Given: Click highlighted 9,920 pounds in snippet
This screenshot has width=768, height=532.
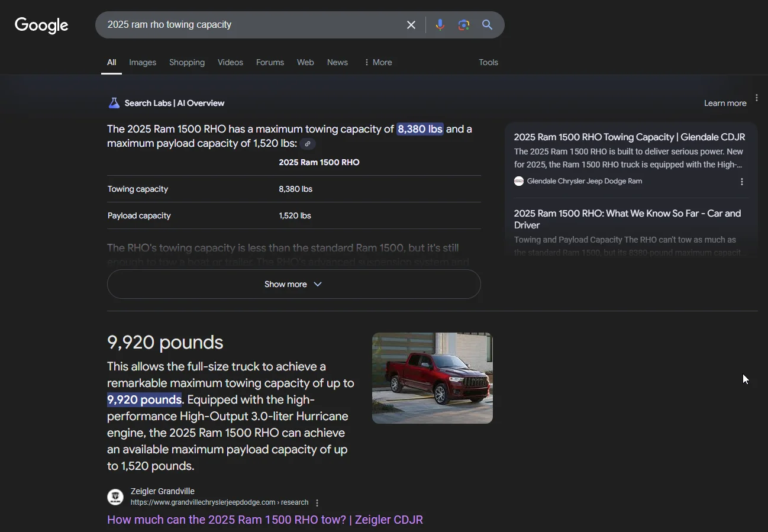Looking at the screenshot, I should pos(144,399).
